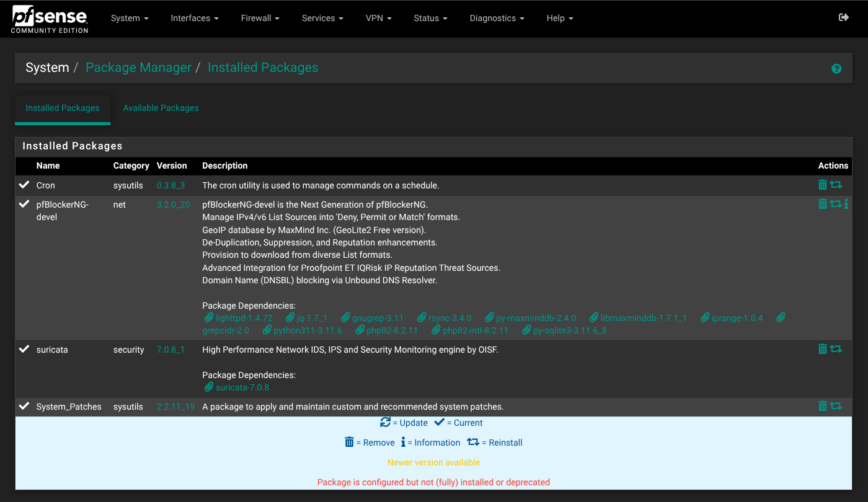This screenshot has height=502, width=868.
Task: Click the Newer version available legend text
Action: [x=433, y=462]
